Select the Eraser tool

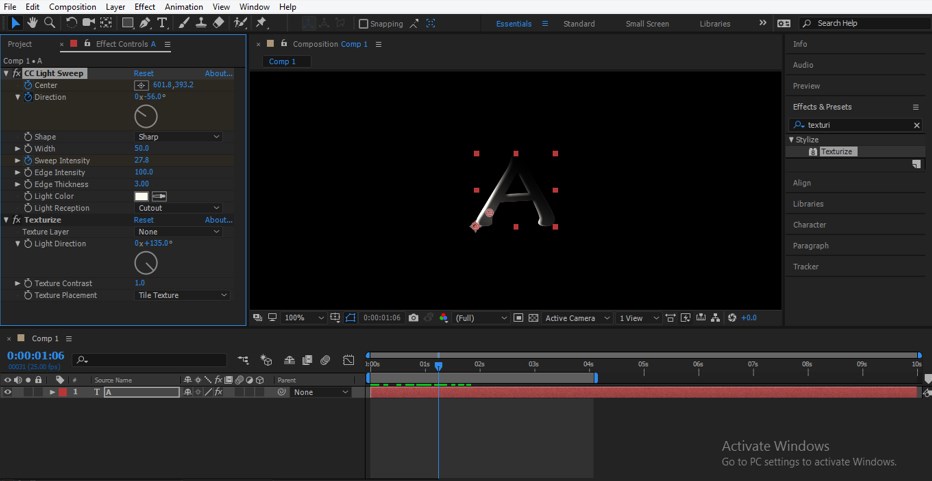[219, 23]
